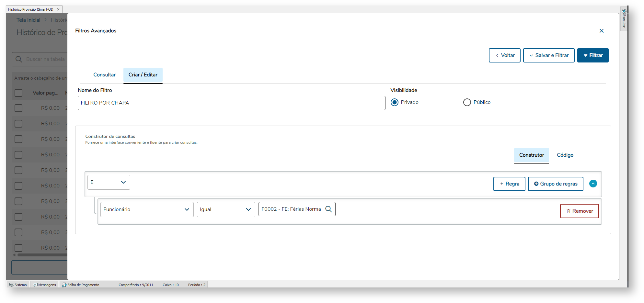Screen dimensions: 644x303
Task: Open the E logical operator dropdown
Action: [109, 182]
